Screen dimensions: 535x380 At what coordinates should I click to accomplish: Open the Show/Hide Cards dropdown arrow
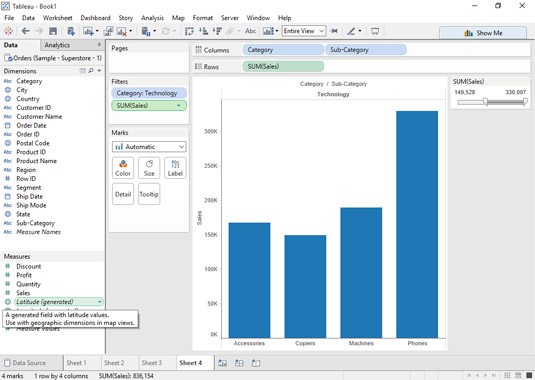(x=277, y=31)
